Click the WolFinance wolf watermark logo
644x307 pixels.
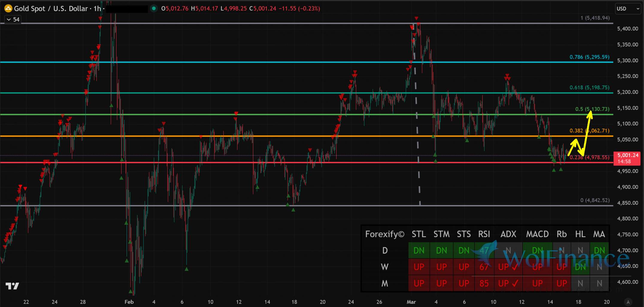(488, 252)
